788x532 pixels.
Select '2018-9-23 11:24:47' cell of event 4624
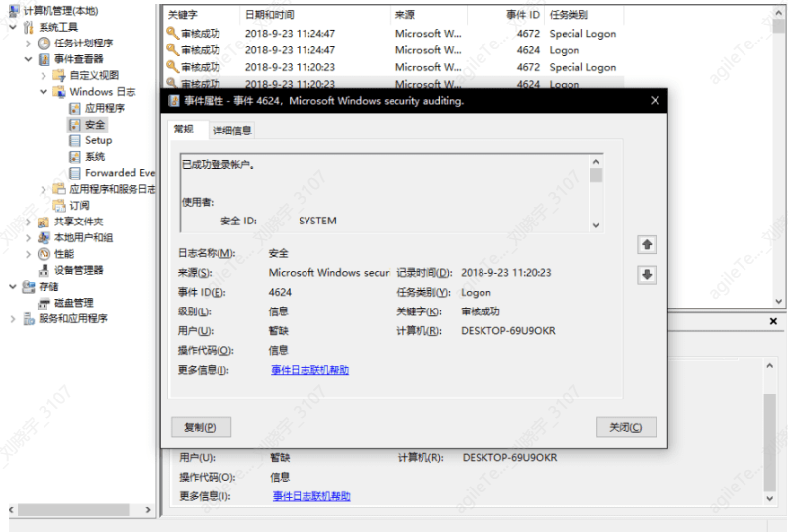(x=290, y=50)
